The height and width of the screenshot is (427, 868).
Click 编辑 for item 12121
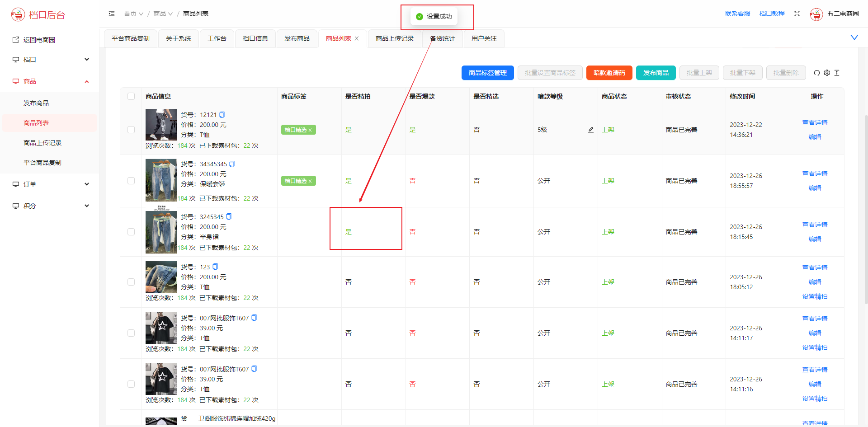click(815, 137)
